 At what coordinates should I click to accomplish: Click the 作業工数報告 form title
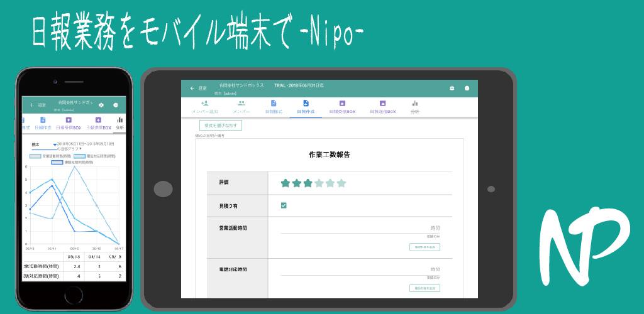(330, 155)
